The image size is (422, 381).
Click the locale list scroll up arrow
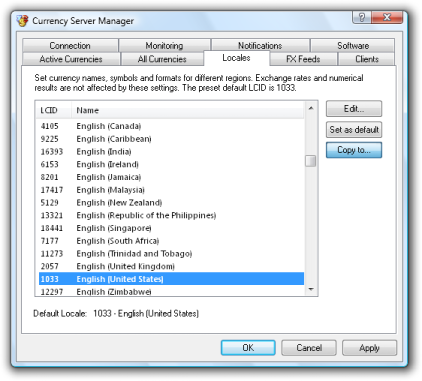point(311,108)
